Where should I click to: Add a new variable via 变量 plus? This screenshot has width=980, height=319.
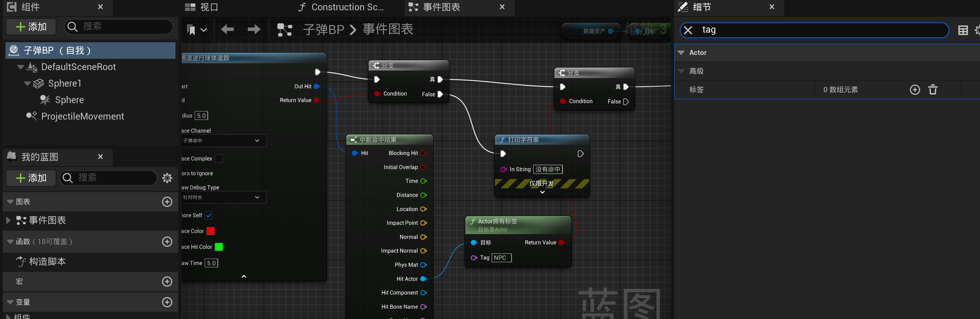click(167, 302)
